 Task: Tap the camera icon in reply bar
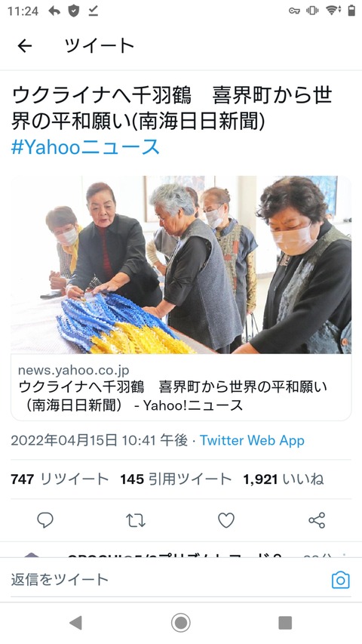click(341, 581)
